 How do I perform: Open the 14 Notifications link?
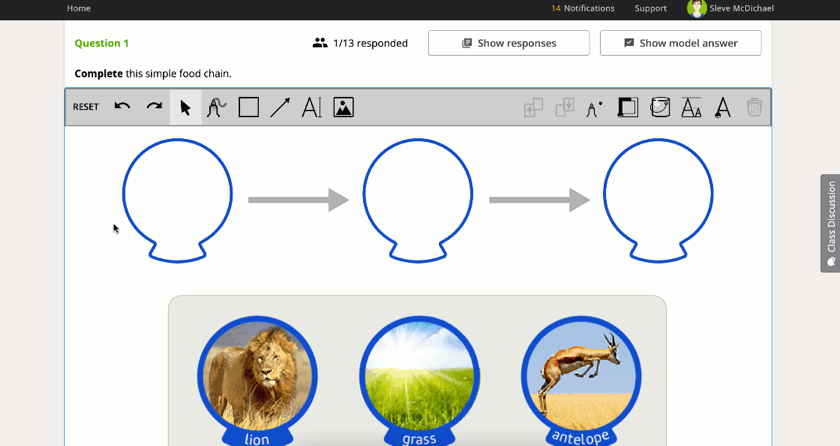[x=583, y=8]
